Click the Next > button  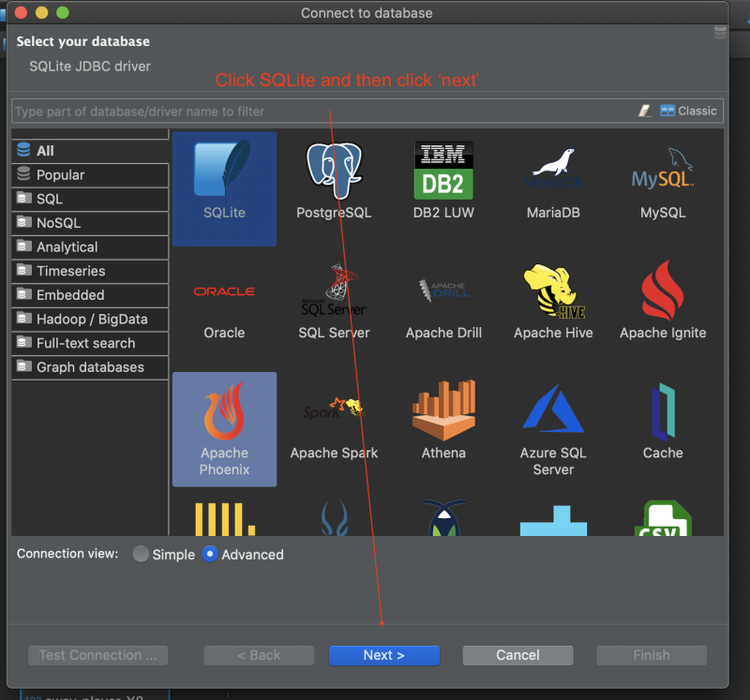click(x=384, y=655)
